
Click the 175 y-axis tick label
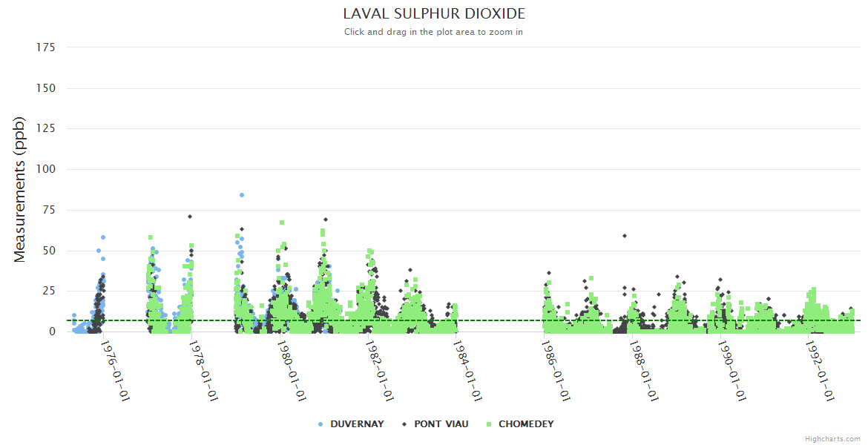46,47
